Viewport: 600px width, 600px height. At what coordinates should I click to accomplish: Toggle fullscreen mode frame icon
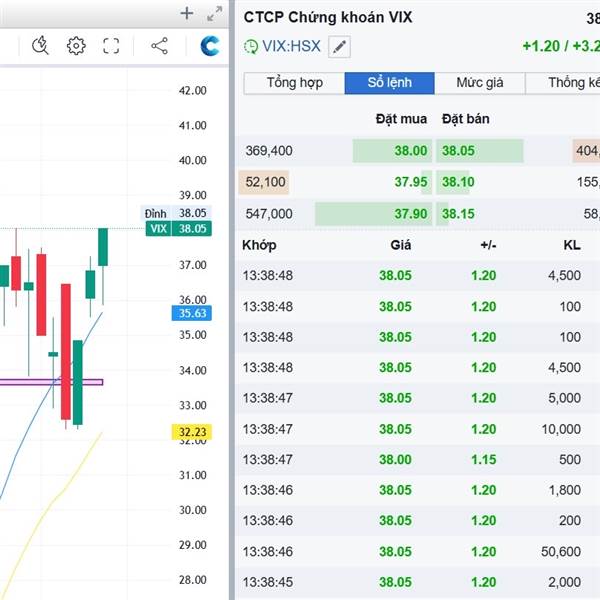111,46
